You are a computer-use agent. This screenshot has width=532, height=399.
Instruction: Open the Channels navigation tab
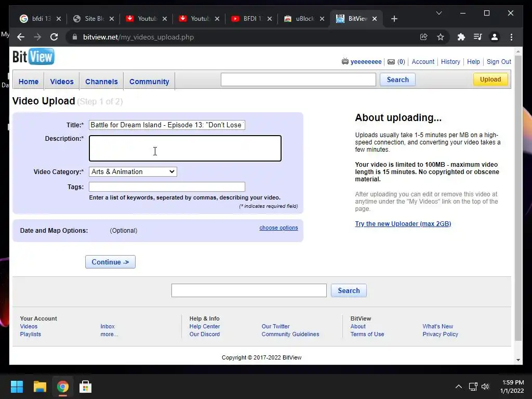[x=101, y=82]
